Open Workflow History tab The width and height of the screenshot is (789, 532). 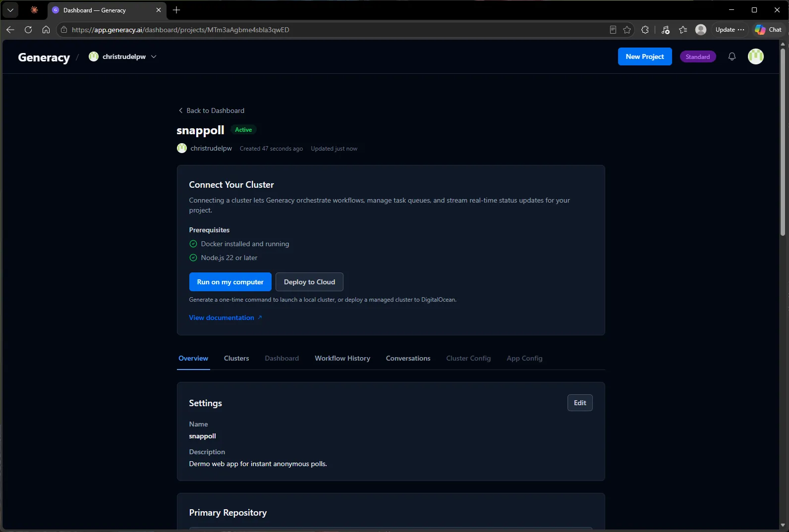pyautogui.click(x=342, y=358)
